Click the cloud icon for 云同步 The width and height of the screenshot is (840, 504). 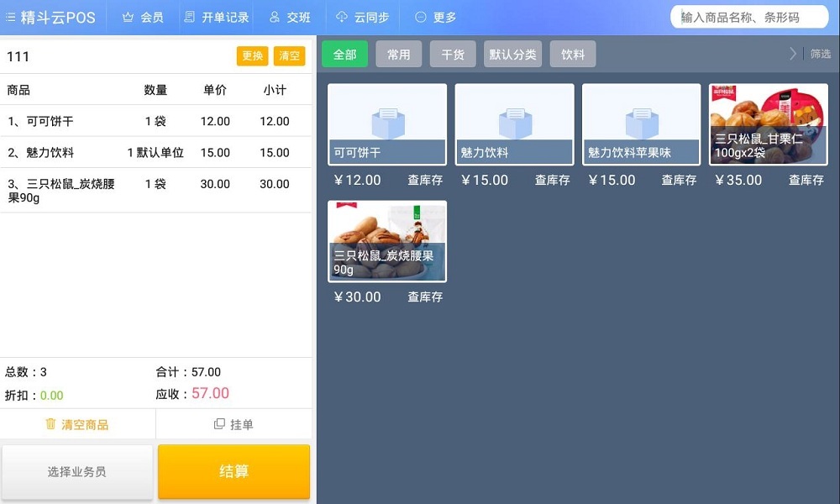[341, 17]
